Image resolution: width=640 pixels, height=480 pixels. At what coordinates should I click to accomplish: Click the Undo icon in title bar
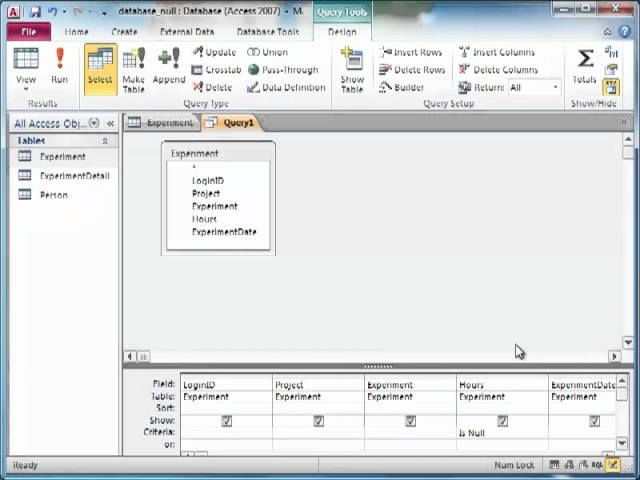pos(52,11)
